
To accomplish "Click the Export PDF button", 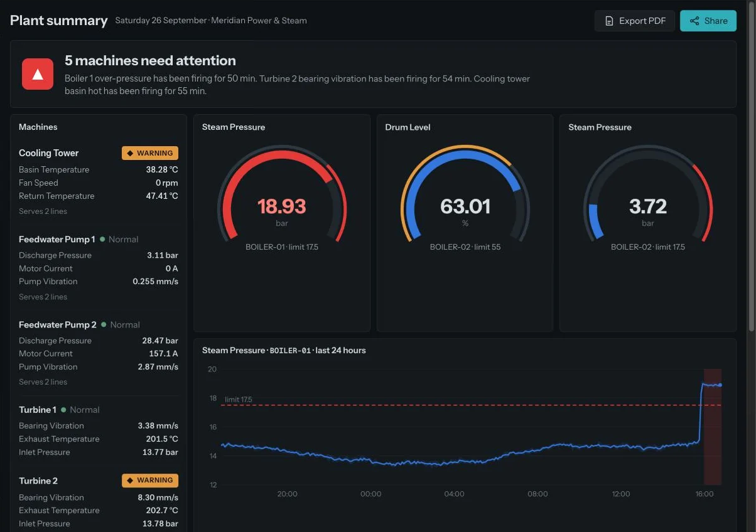I will point(635,21).
